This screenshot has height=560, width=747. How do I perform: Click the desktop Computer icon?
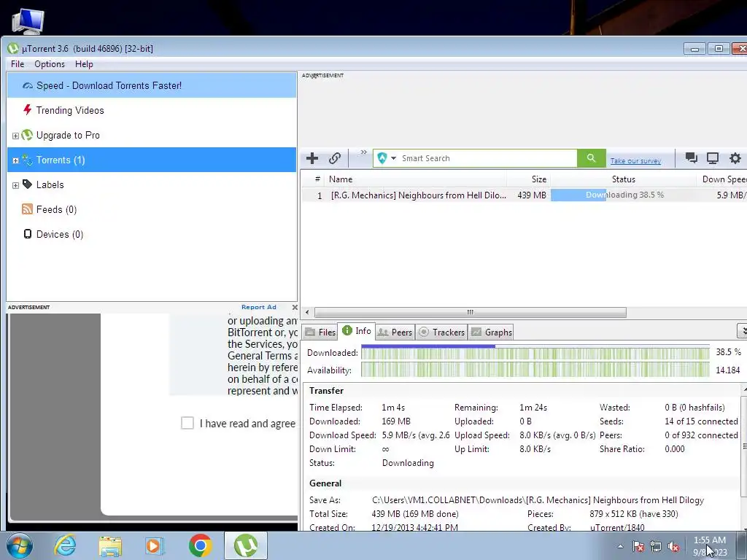(28, 20)
